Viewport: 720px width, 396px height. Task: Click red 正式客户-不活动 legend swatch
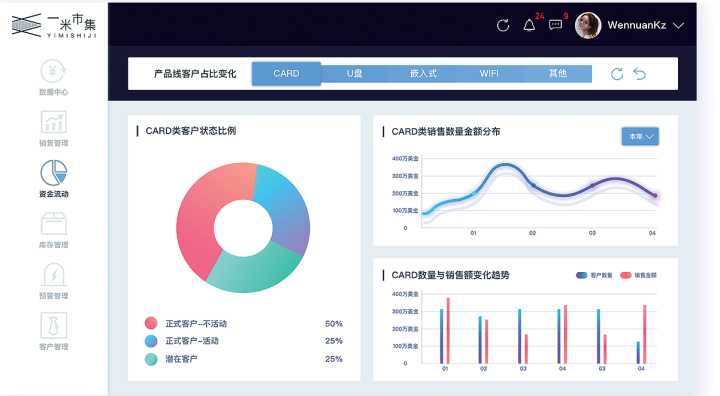pos(151,323)
